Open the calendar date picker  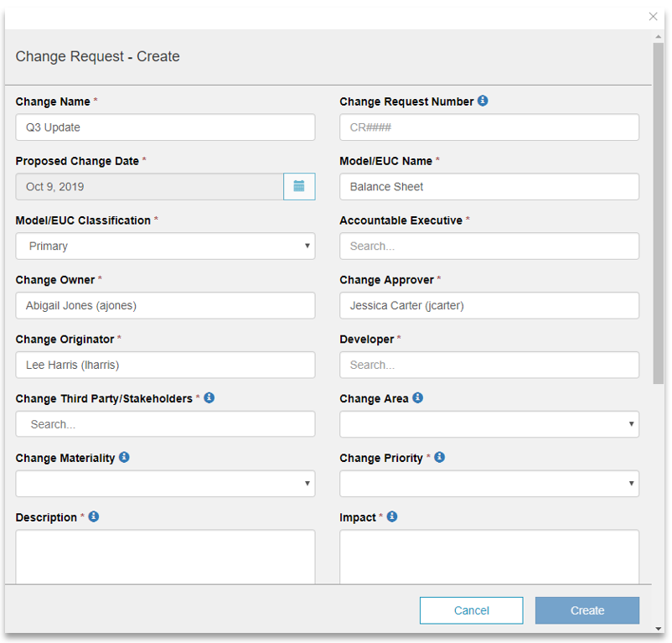pos(299,186)
